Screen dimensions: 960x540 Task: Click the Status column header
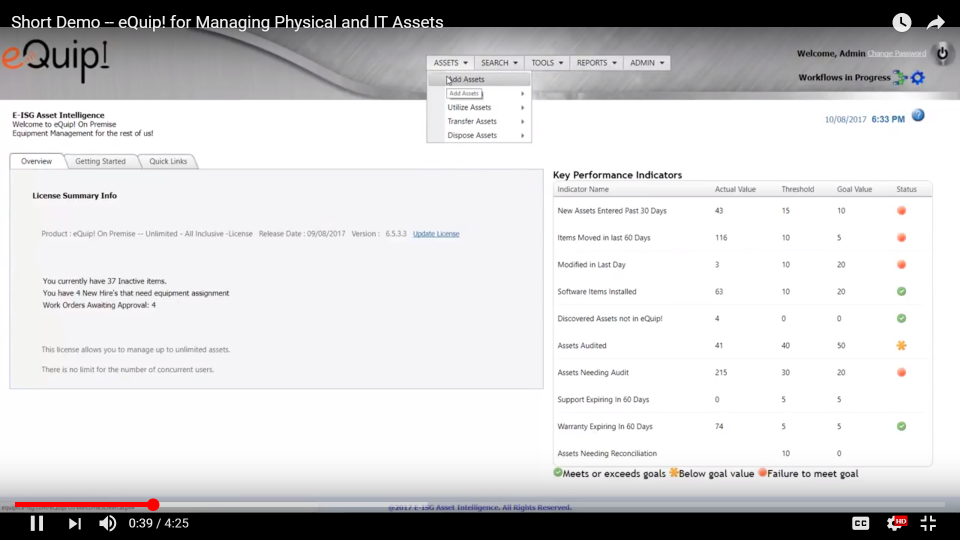click(x=906, y=189)
